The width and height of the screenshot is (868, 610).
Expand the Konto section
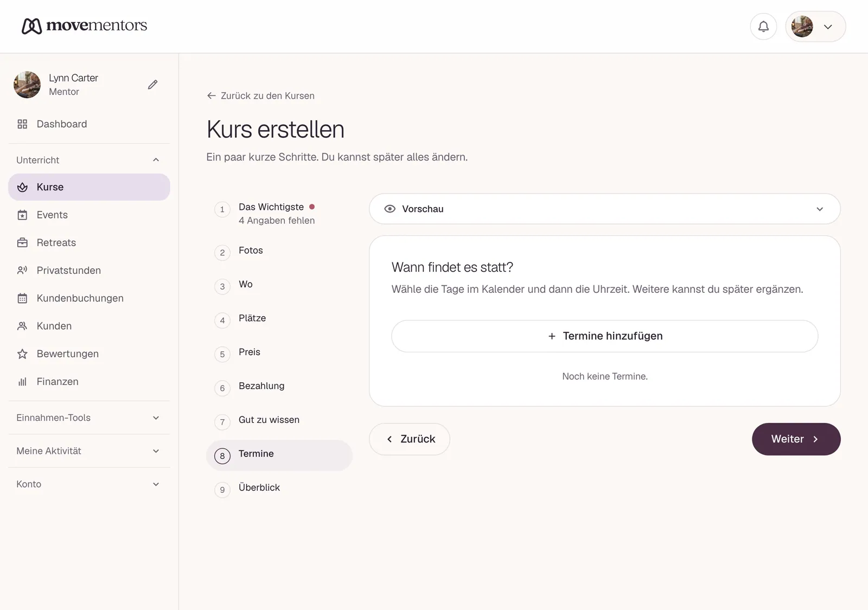(x=89, y=484)
